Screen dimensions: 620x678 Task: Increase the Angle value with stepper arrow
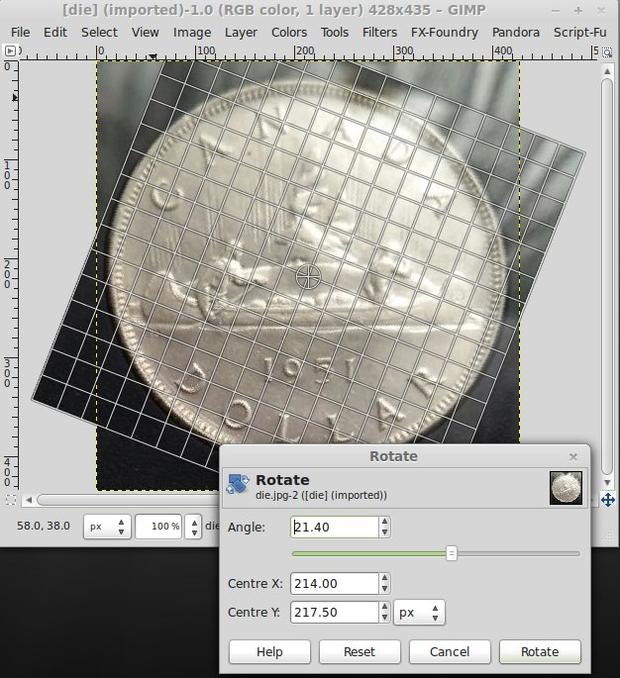384,522
